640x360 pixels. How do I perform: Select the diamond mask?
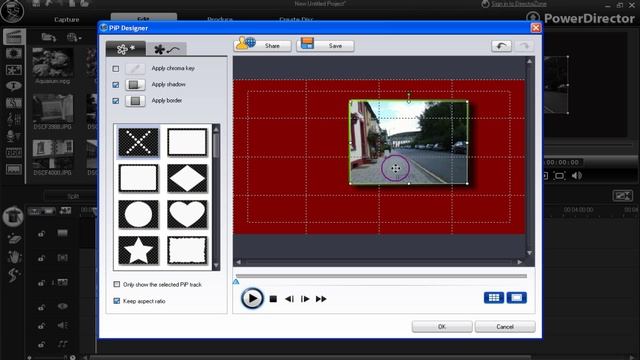tap(187, 178)
